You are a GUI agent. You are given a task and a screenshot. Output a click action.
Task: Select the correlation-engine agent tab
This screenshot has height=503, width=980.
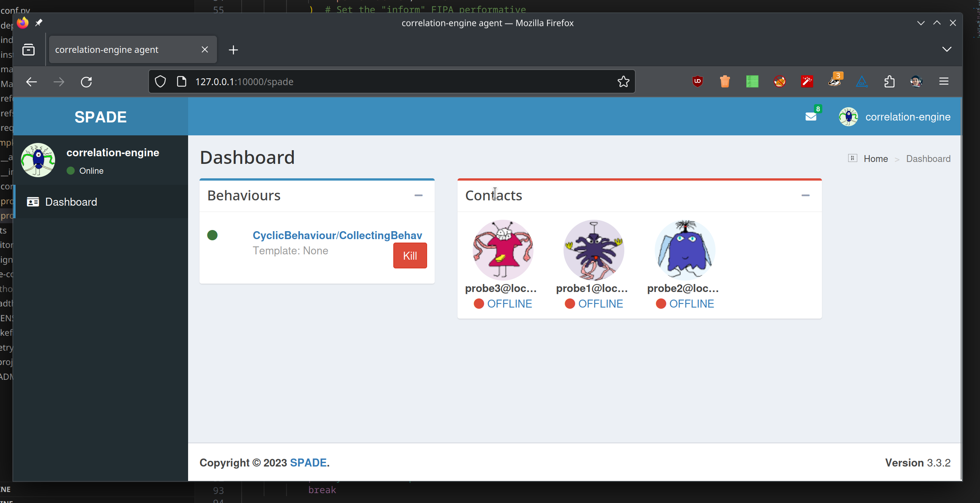click(x=133, y=49)
